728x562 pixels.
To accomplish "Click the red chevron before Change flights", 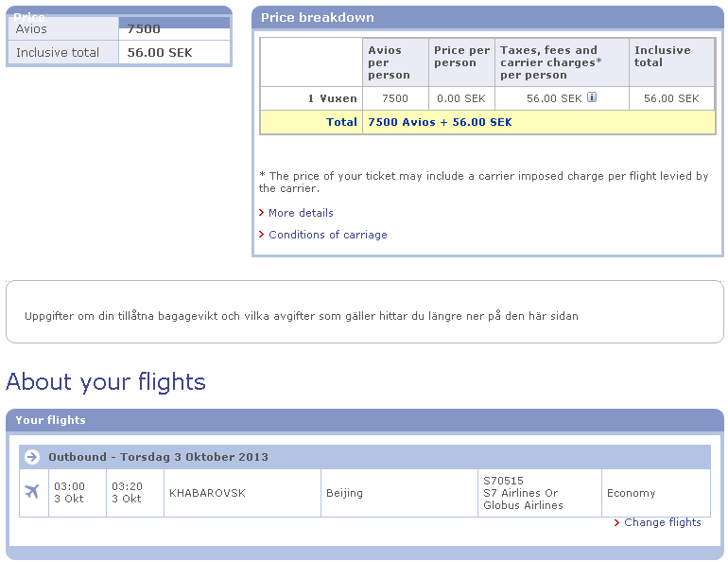I will click(616, 522).
